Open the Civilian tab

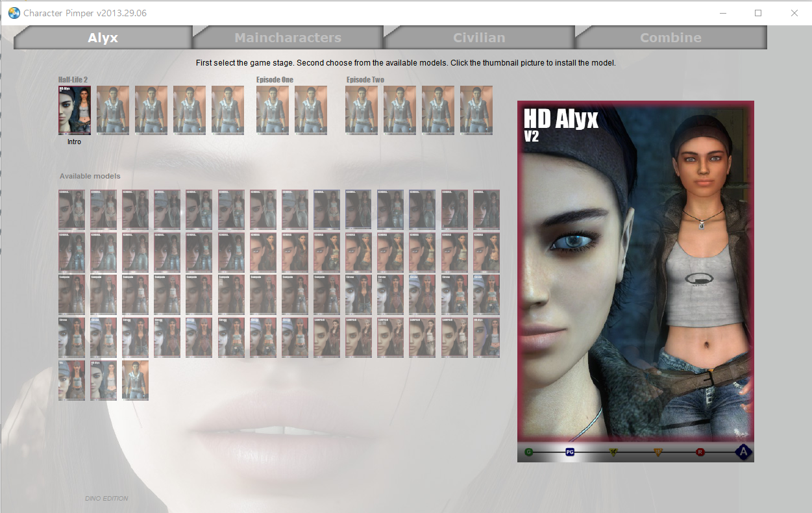[x=479, y=37]
